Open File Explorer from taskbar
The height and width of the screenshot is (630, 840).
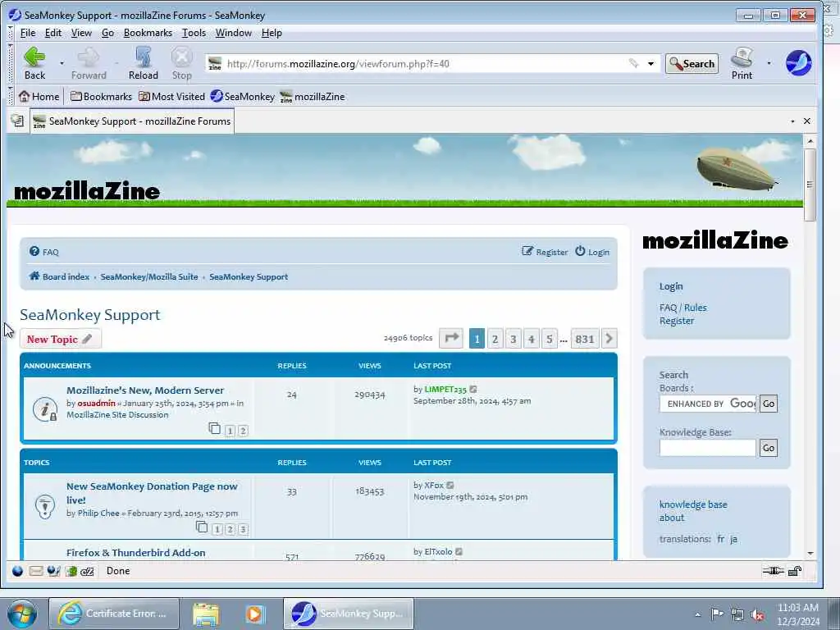click(206, 614)
